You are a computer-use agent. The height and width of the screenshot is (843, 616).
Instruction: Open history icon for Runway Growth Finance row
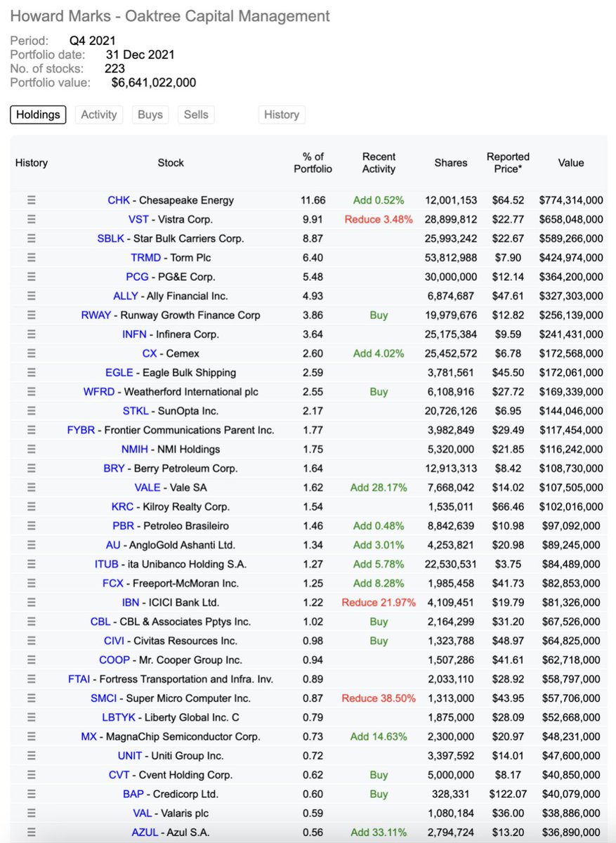pyautogui.click(x=31, y=315)
